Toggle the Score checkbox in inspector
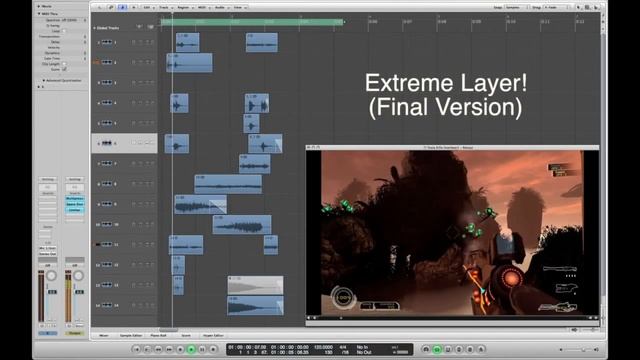Viewport: 640px width, 360px height. (64, 69)
